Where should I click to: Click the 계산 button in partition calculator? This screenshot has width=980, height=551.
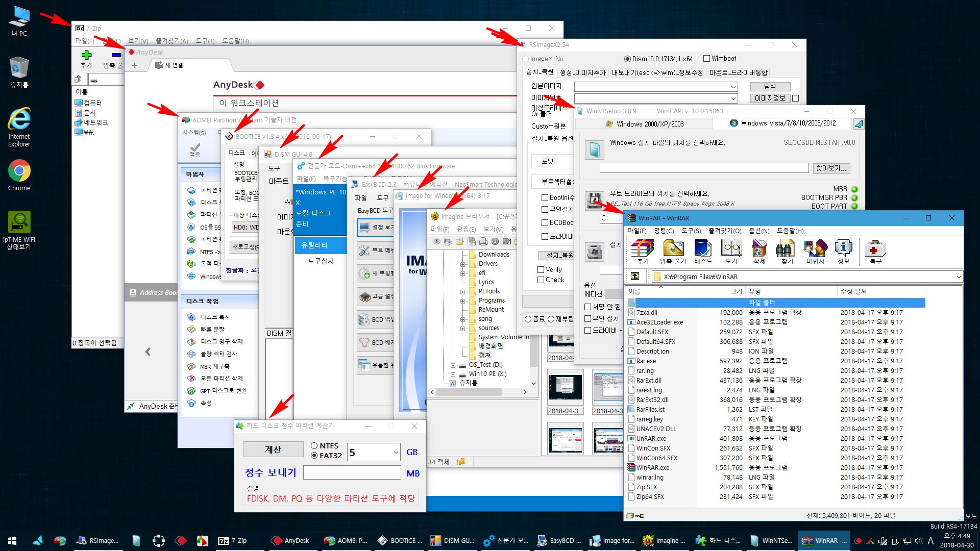(273, 449)
